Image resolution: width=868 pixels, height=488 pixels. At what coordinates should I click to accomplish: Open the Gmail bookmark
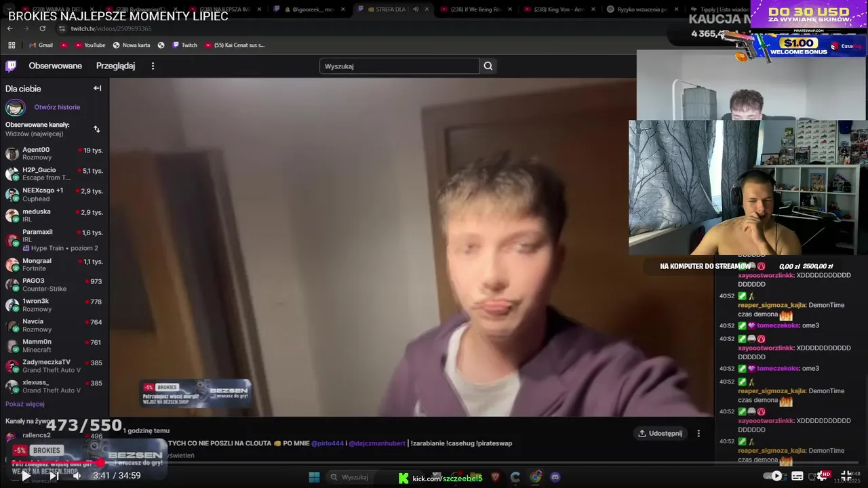[x=41, y=45]
